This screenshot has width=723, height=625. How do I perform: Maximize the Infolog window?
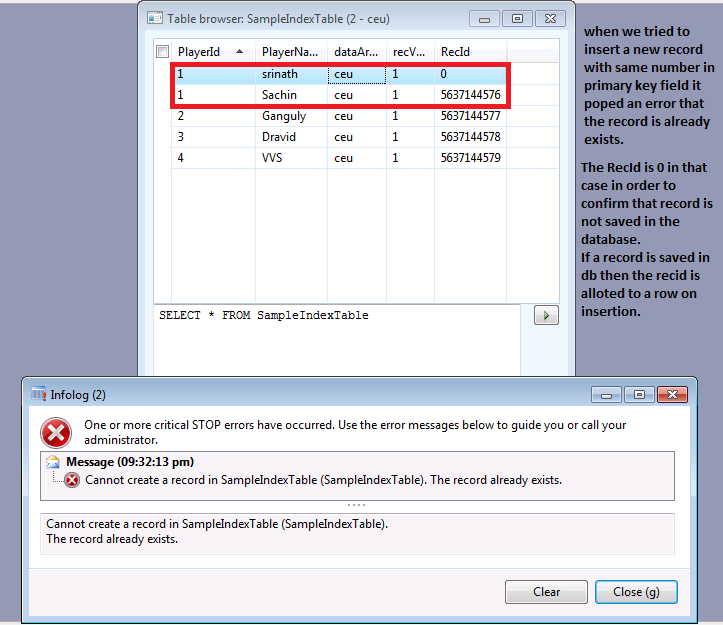tap(639, 395)
